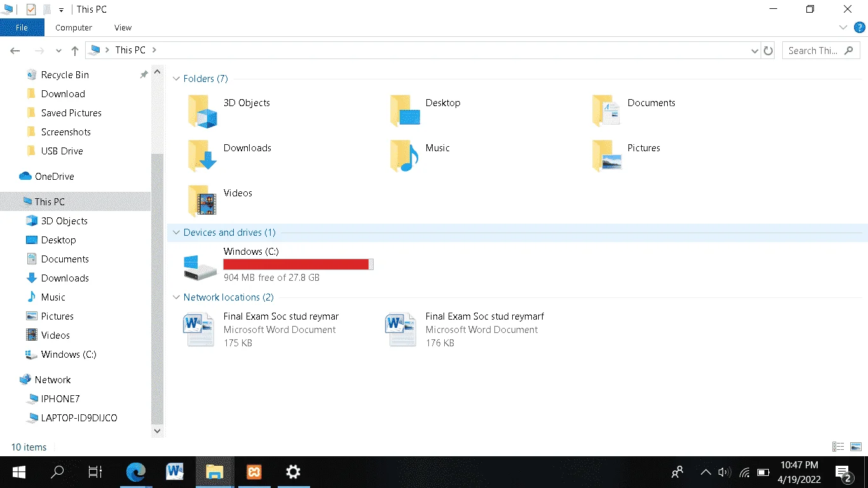
Task: Expand the ribbon with the chevron
Action: coord(843,27)
